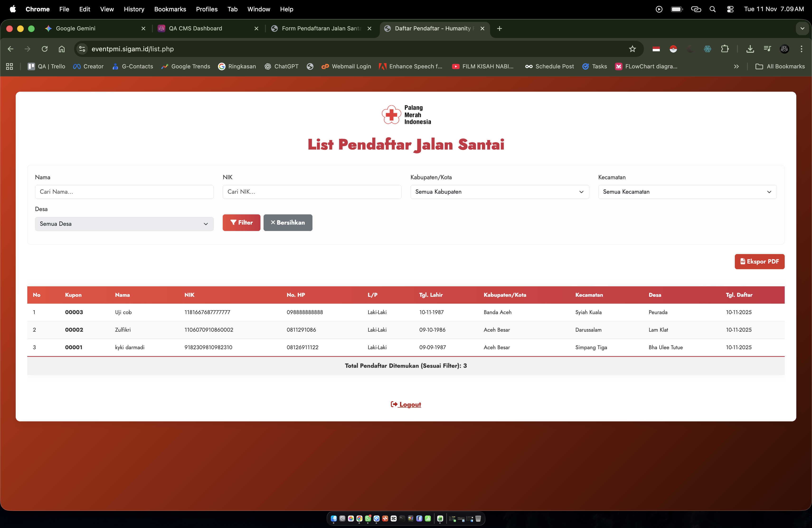
Task: Reload the page with the refresh icon
Action: [x=44, y=49]
